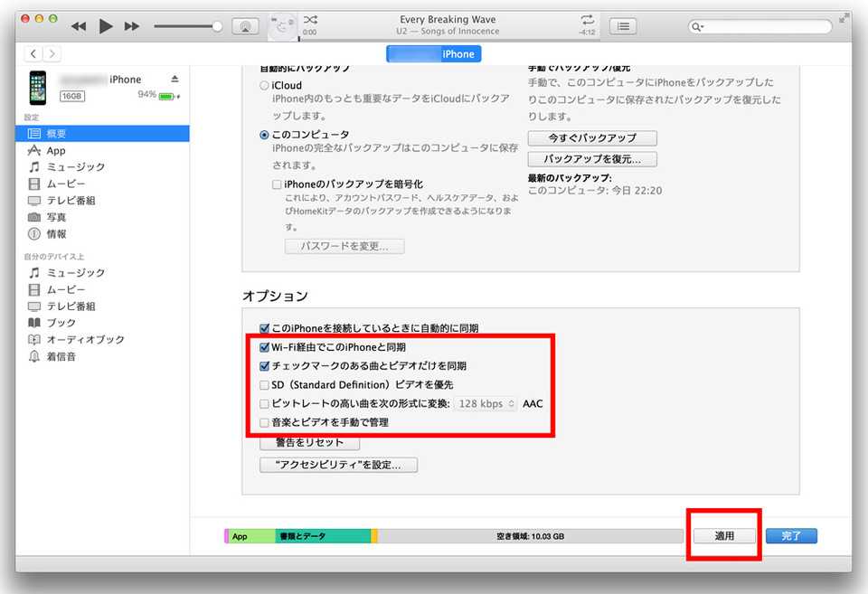Toggle Wi-Fi経由でこのiPhoneと同期
The width and height of the screenshot is (868, 594).
tap(265, 348)
